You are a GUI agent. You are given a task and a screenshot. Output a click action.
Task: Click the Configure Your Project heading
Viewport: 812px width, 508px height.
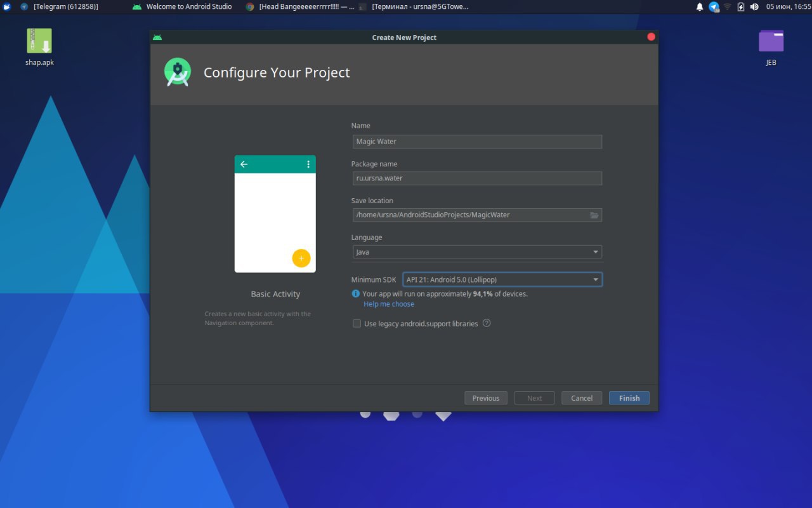(277, 72)
